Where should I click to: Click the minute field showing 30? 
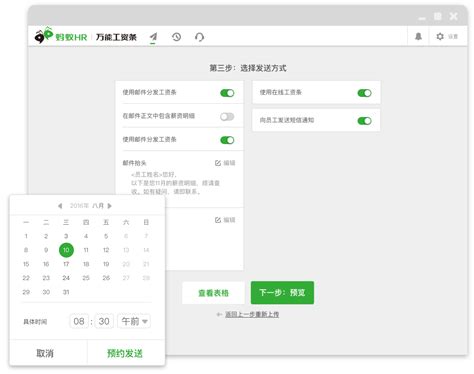[x=104, y=321]
